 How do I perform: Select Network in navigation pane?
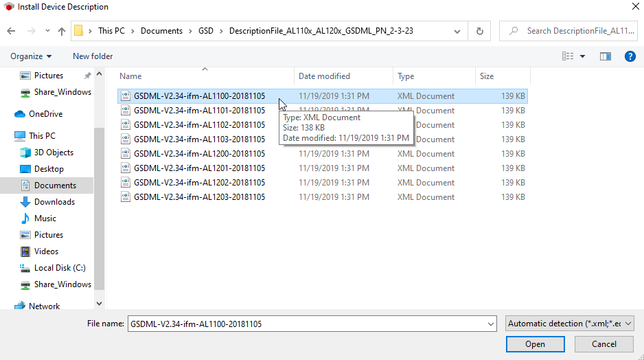click(37, 306)
